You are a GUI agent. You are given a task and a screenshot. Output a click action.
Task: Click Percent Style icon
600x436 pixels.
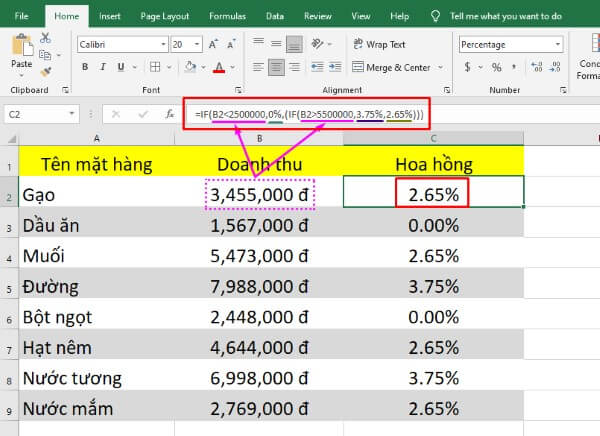pyautogui.click(x=496, y=67)
